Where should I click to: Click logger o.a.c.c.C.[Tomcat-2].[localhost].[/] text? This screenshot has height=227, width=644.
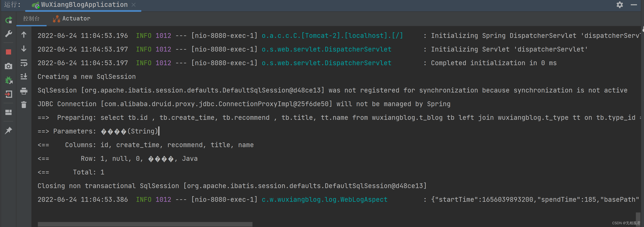tap(332, 36)
